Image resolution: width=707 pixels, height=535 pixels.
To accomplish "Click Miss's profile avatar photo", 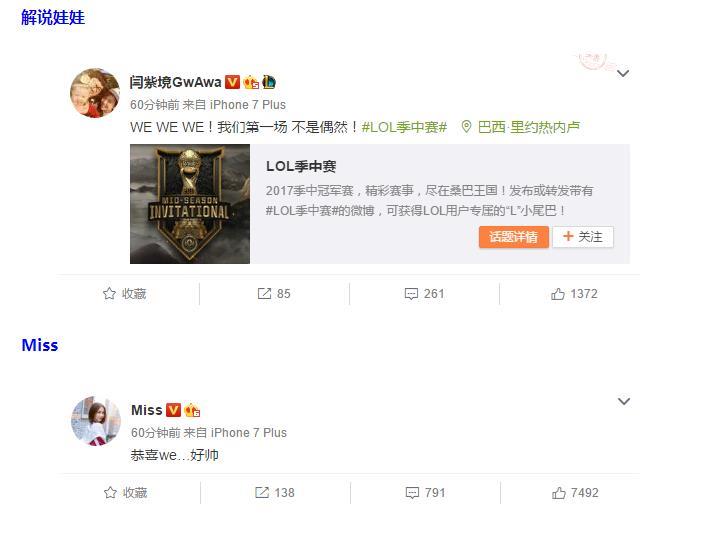I will click(x=96, y=421).
